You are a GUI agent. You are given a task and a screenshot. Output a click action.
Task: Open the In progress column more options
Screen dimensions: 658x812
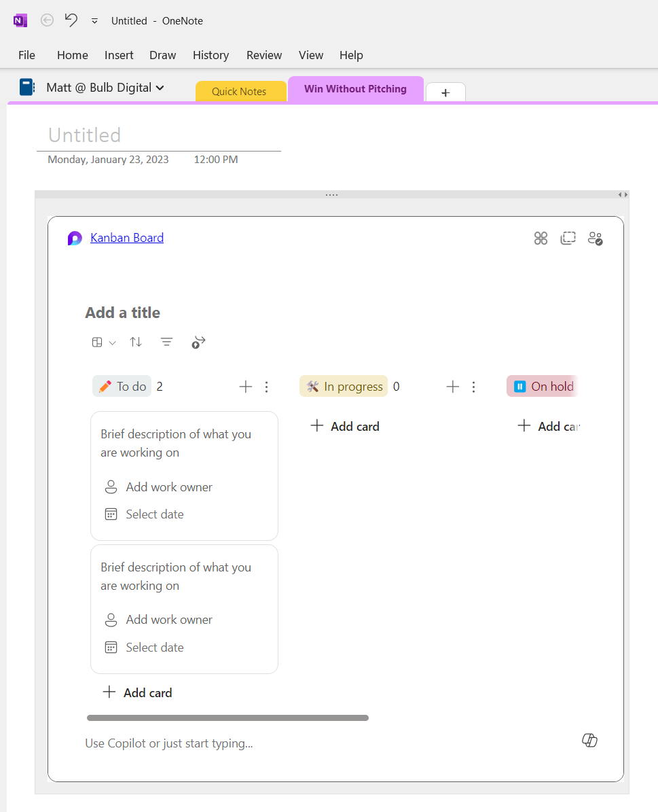pyautogui.click(x=474, y=387)
